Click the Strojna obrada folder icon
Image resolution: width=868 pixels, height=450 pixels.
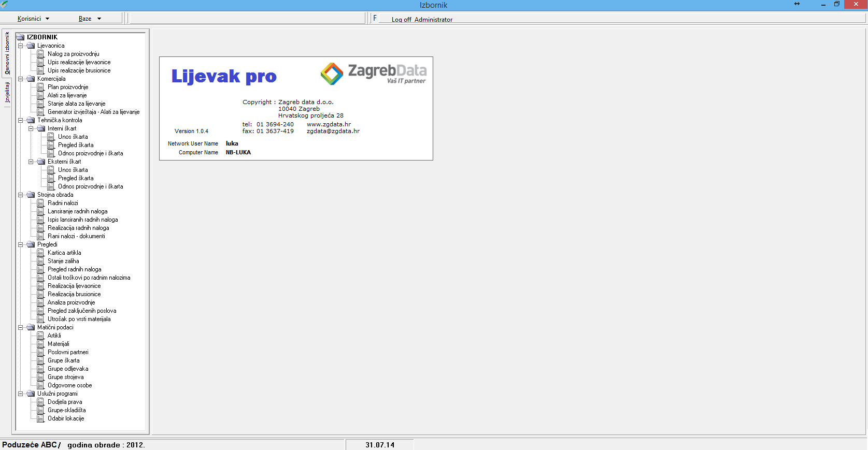tap(31, 195)
